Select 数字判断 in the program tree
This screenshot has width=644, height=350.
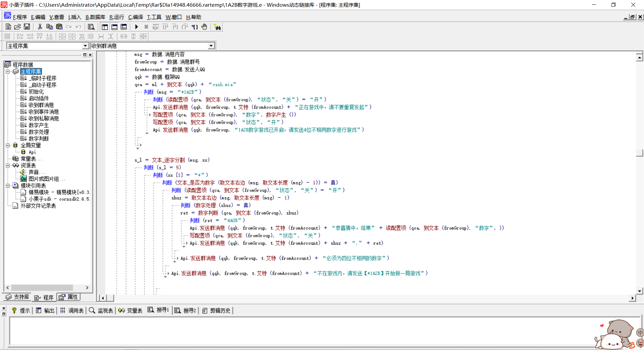39,139
